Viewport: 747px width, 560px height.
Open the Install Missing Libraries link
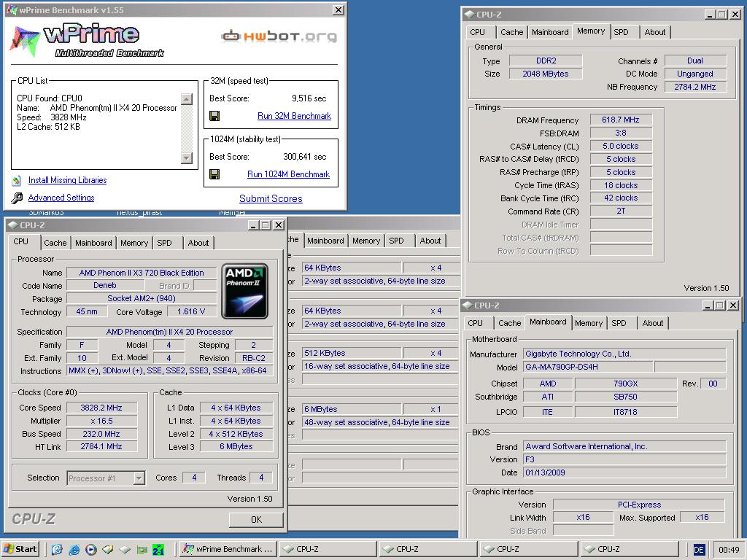(x=67, y=180)
